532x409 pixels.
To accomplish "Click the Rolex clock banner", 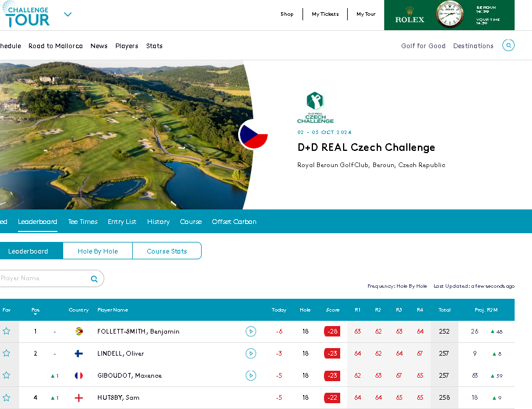I will click(x=449, y=15).
